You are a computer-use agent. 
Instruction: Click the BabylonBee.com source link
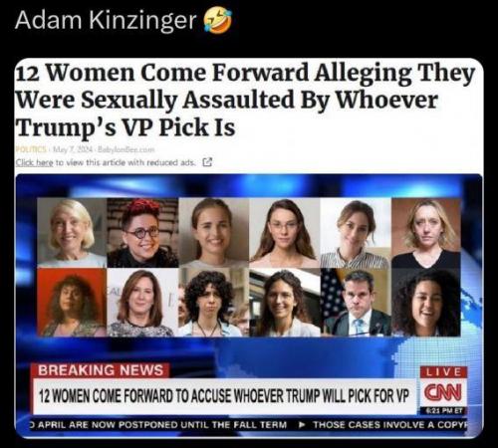click(x=126, y=149)
